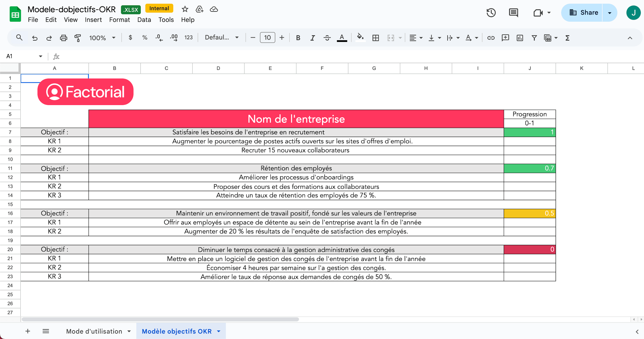
Task: Open the comments history panel
Action: pos(513,13)
